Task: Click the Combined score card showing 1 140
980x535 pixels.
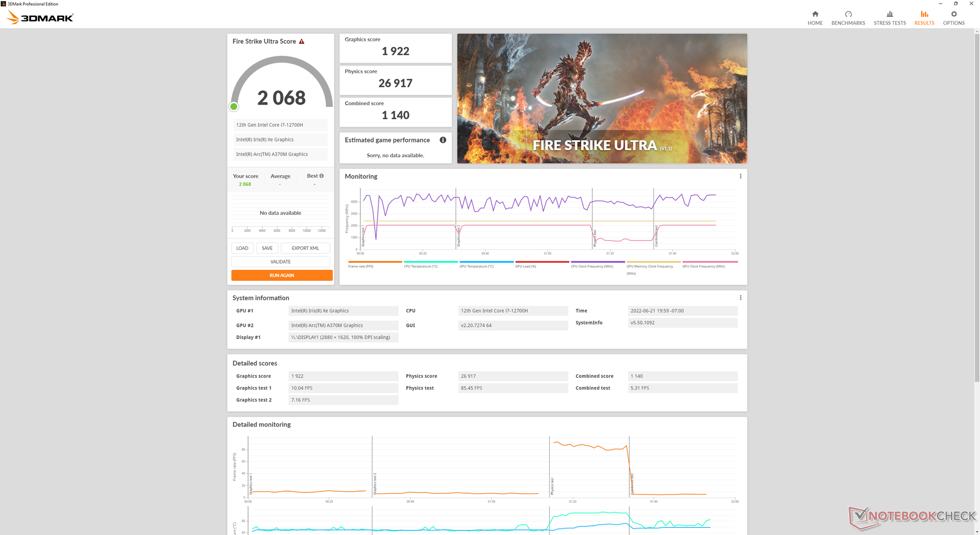Action: [396, 112]
